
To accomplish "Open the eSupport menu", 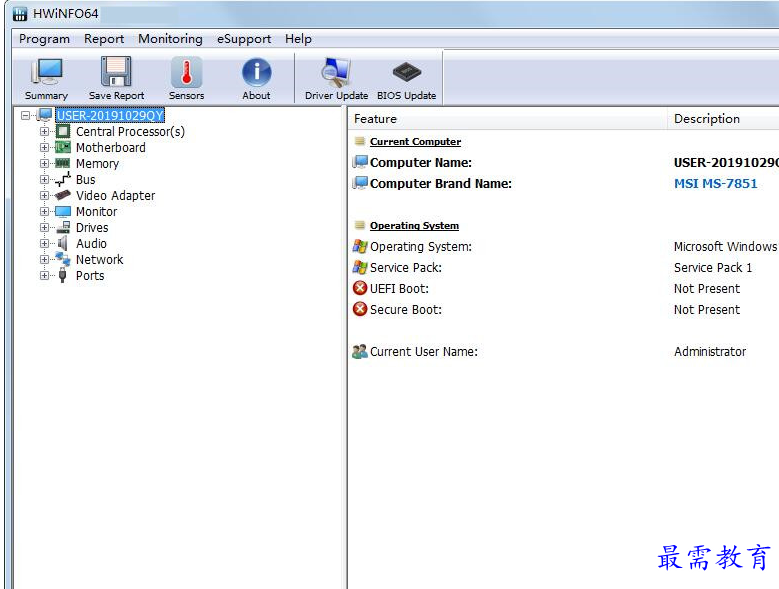I will (244, 39).
